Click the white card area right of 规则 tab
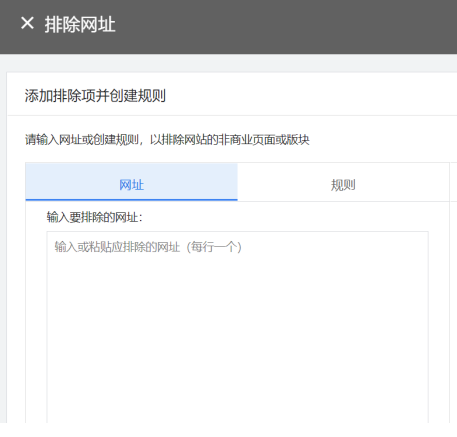Viewport: 457px width, 437px height. point(453,182)
